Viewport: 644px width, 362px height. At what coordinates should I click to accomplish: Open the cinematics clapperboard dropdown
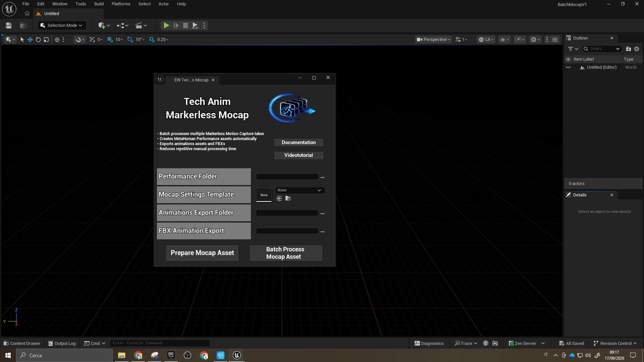click(141, 25)
